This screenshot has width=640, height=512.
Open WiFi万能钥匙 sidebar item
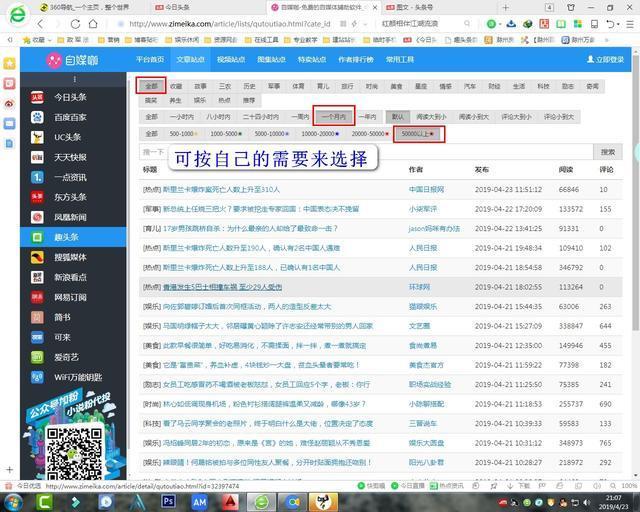pyautogui.click(x=77, y=377)
